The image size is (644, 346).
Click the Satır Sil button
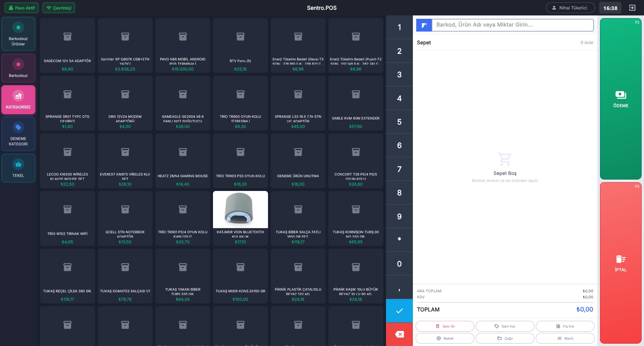tap(445, 326)
